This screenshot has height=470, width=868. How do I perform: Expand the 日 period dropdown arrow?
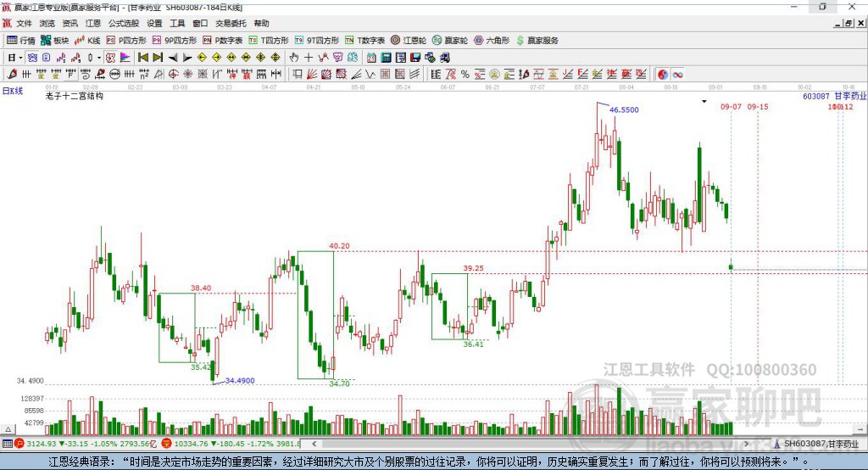click(x=20, y=58)
